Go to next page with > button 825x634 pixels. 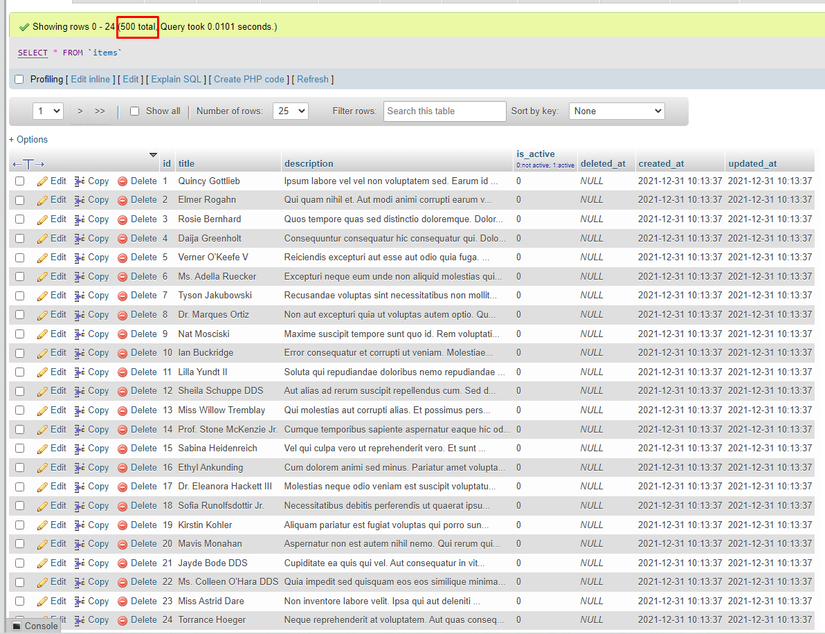pos(80,111)
